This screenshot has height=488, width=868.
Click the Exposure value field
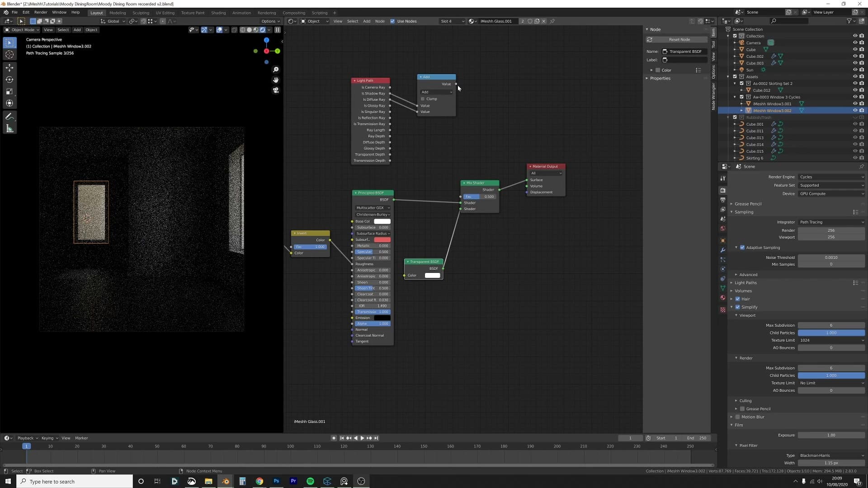tap(831, 436)
